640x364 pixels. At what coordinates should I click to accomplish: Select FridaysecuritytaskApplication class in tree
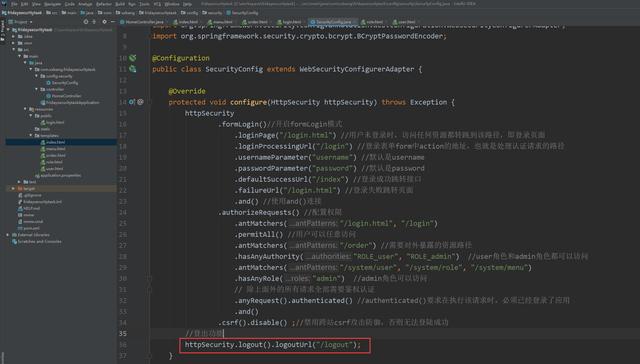coord(70,102)
